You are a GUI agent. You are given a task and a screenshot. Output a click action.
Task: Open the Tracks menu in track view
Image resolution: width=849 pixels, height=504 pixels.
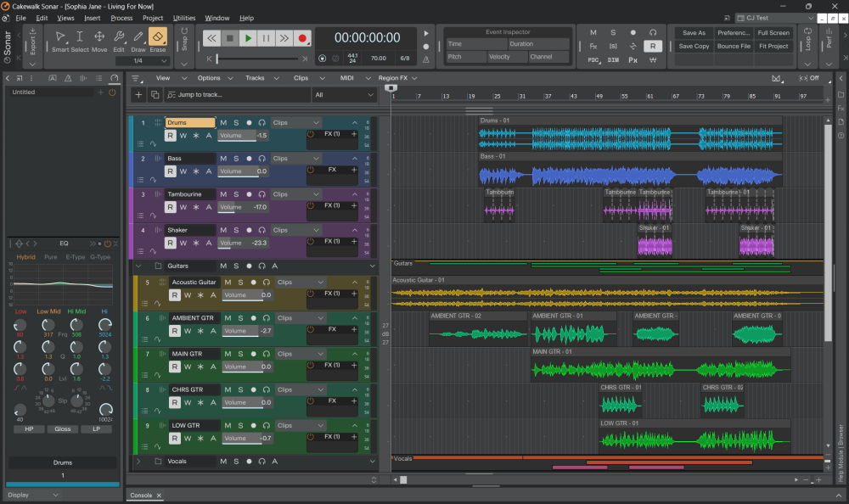click(262, 78)
